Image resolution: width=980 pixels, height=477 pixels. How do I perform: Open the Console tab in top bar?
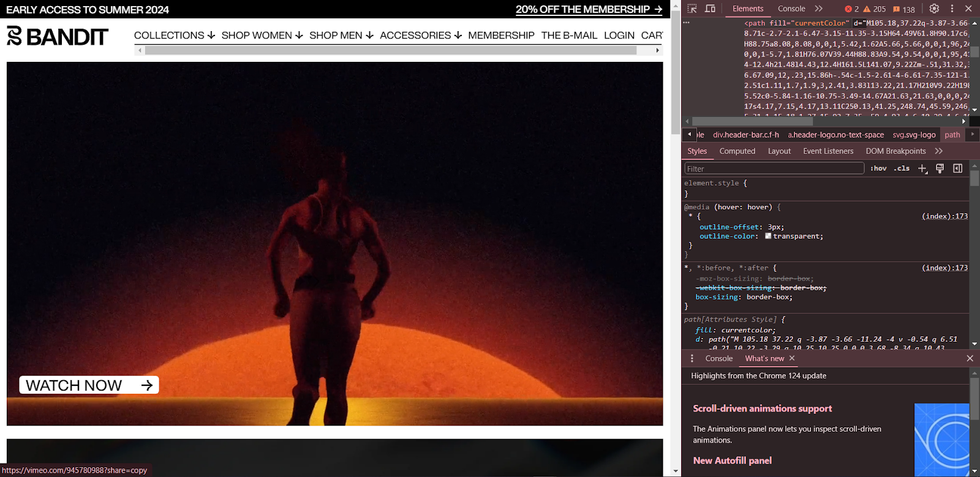tap(791, 9)
